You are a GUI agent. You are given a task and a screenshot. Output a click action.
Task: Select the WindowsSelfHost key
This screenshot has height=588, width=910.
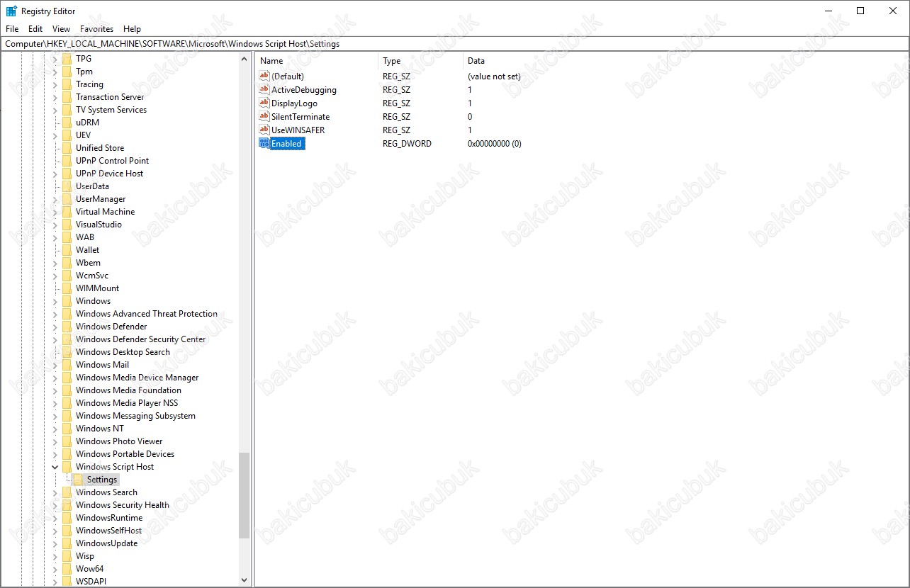[x=108, y=531]
